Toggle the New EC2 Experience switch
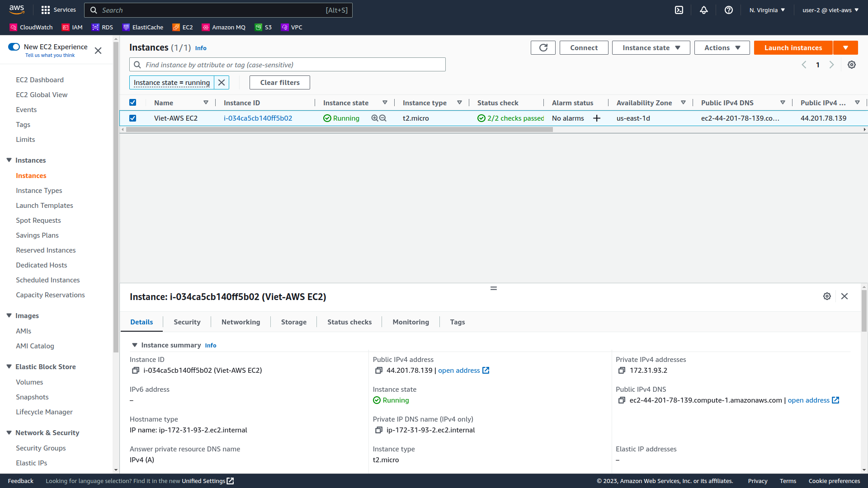The height and width of the screenshot is (488, 868). [14, 47]
